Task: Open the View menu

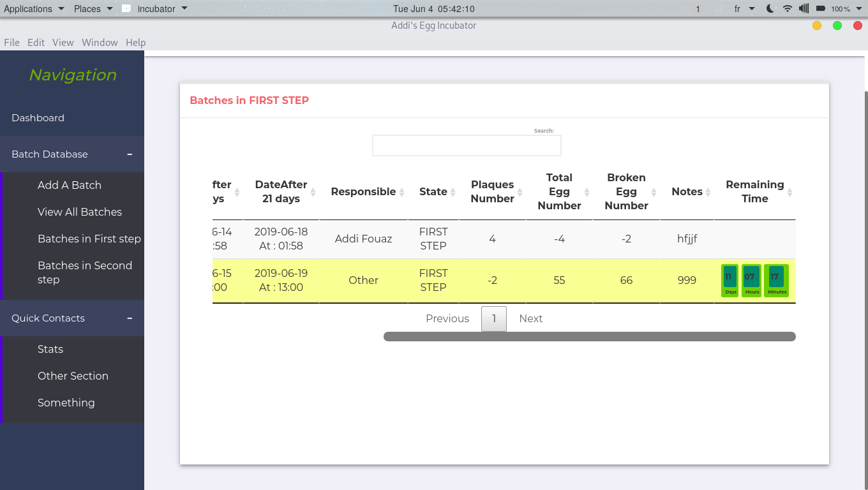Action: click(63, 42)
